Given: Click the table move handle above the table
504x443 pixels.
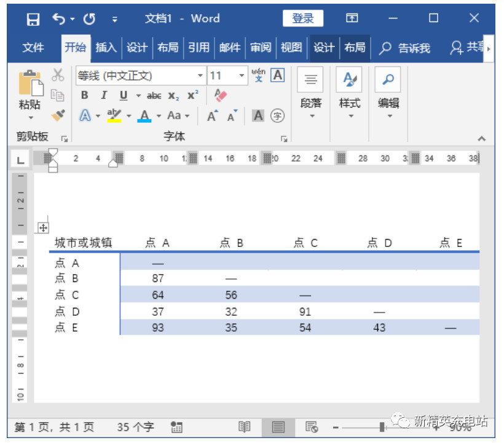Looking at the screenshot, I should pos(42,229).
